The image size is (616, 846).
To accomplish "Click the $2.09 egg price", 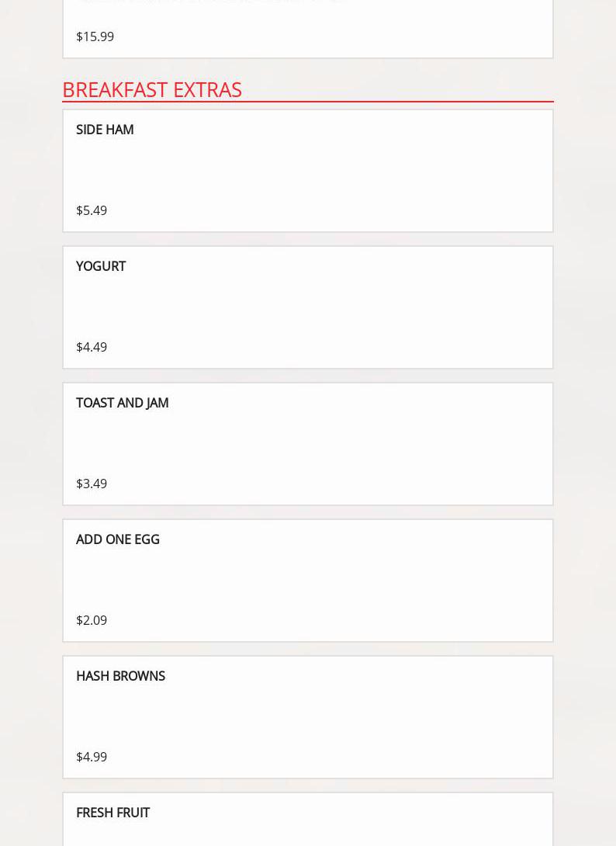I will (92, 620).
